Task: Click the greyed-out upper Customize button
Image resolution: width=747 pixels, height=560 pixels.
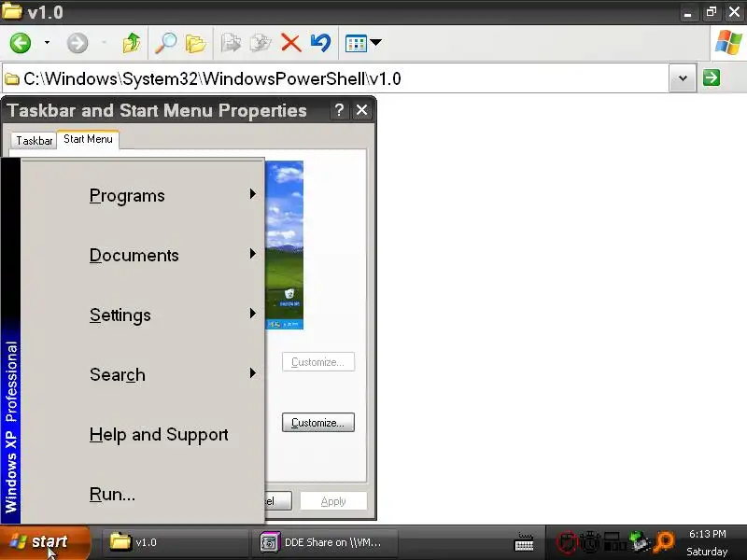Action: tap(318, 362)
